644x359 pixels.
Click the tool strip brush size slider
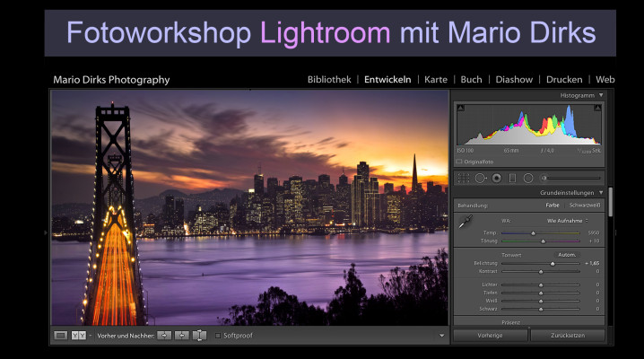(570, 179)
